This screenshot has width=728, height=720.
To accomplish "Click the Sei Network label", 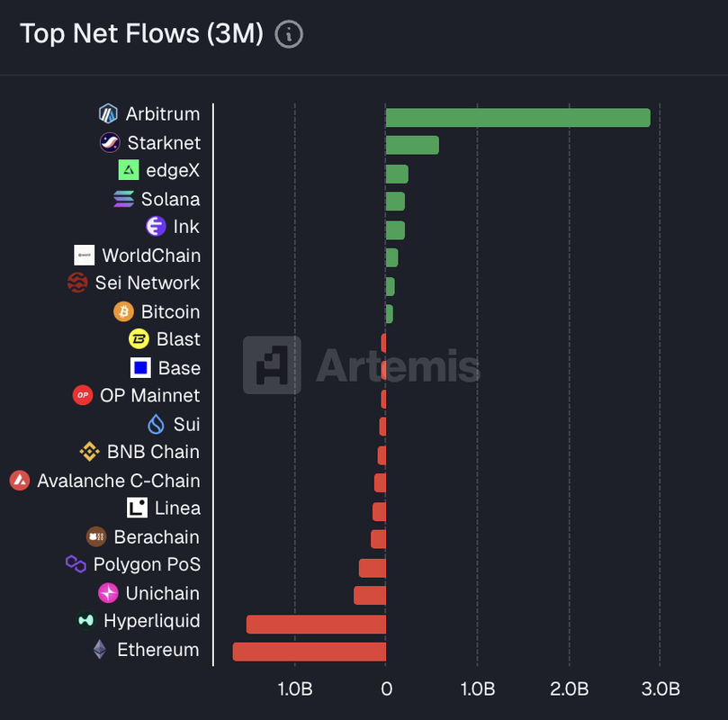I will [x=148, y=283].
